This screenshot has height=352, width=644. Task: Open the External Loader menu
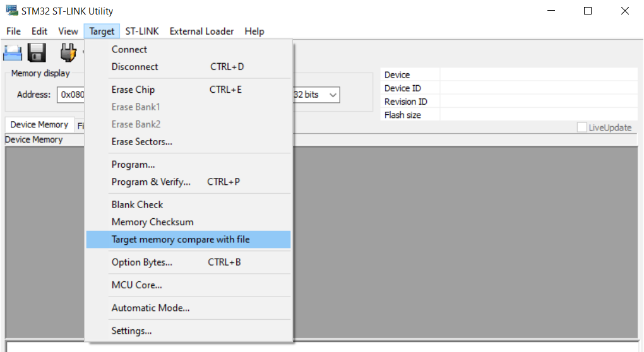point(201,31)
